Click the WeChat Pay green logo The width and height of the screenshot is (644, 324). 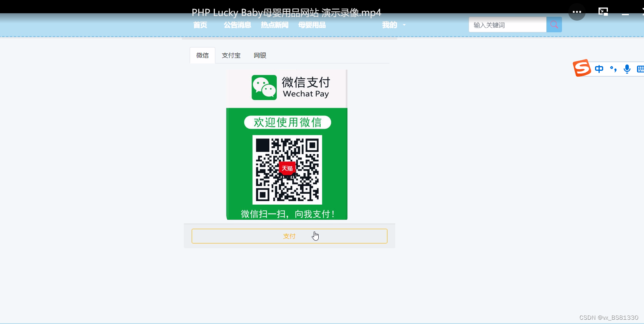[264, 88]
